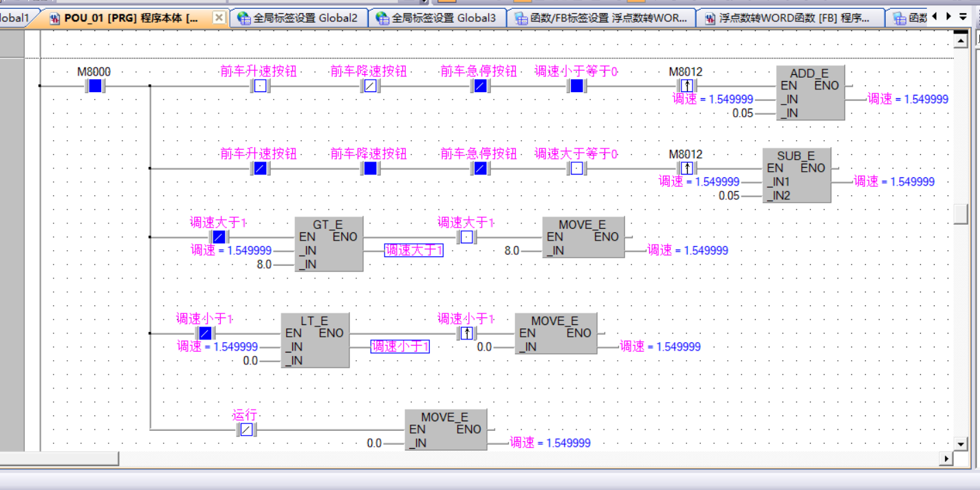Select the SUB_E function block

coord(796,175)
